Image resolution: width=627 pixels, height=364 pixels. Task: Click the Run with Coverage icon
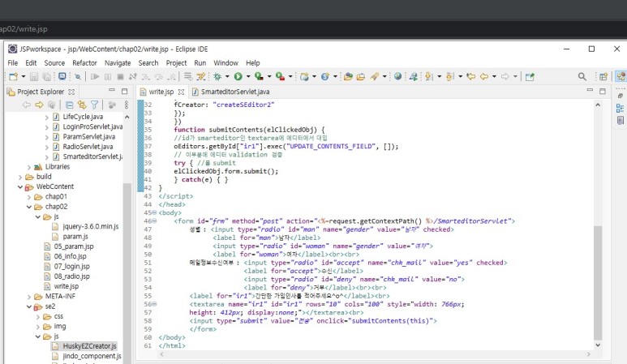[x=259, y=77]
